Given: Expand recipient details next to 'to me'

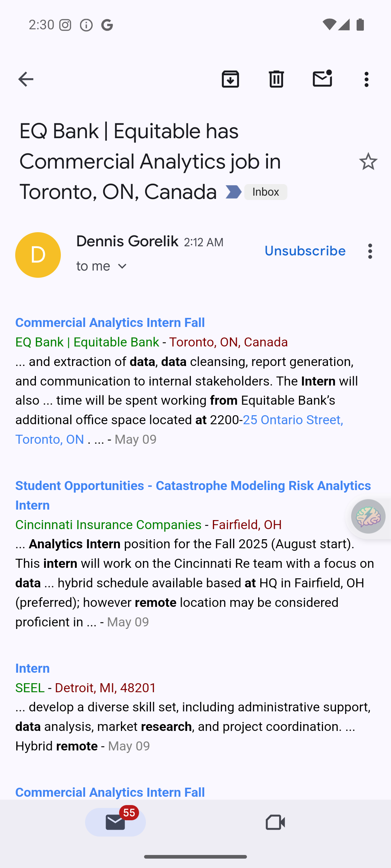Looking at the screenshot, I should pos(122,267).
